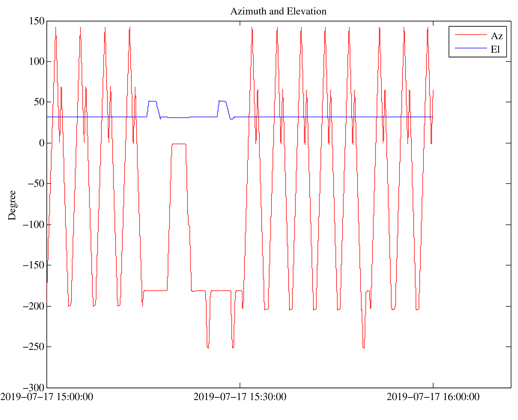Image resolution: width=518 pixels, height=420 pixels.
Task: Click the Degree y-axis label
Action: [12, 205]
